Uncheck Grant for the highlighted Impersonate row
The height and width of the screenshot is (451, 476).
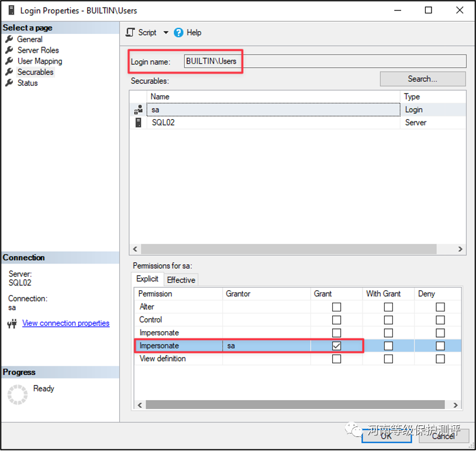pyautogui.click(x=336, y=346)
